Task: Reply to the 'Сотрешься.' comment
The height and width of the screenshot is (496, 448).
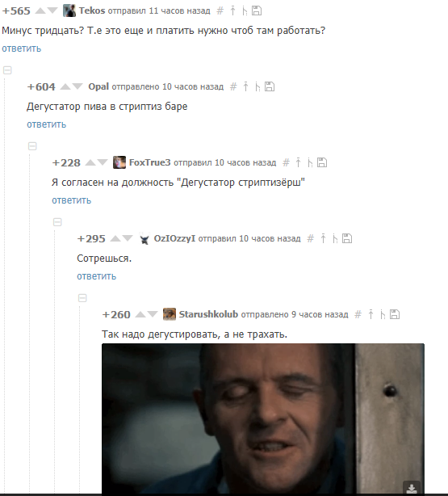Action: tap(96, 276)
